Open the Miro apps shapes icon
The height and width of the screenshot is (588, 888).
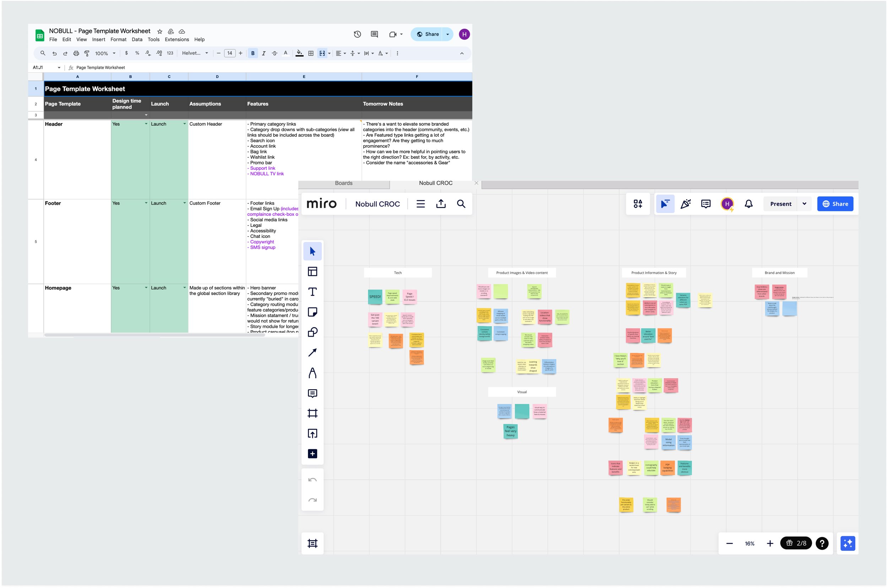[638, 203]
